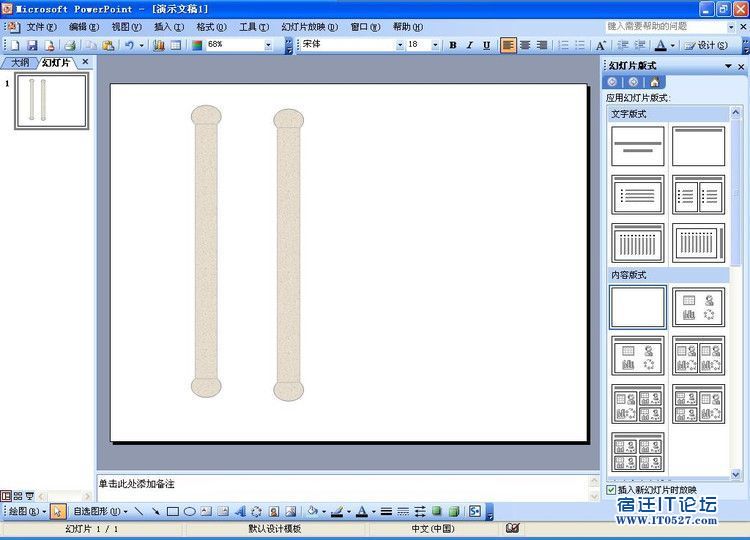Screen dimensions: 750x540
Task: Apply the single Content layout
Action: point(698,307)
